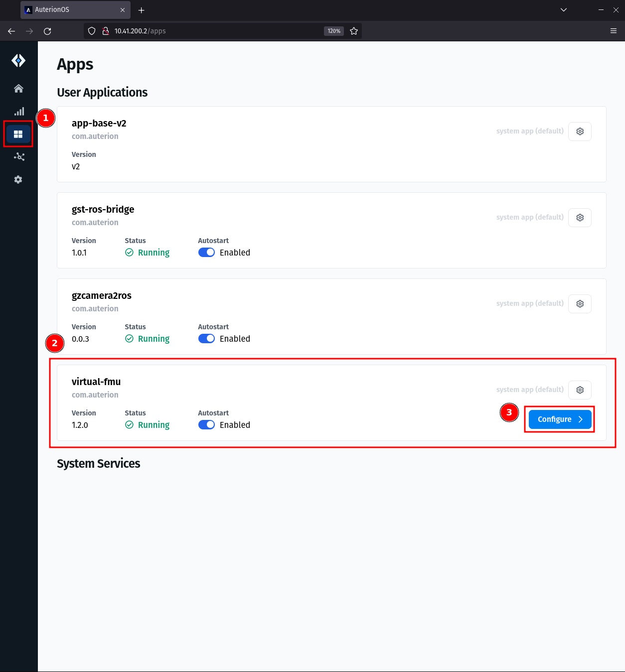The height and width of the screenshot is (672, 625).
Task: Open the Firefox hamburger menu
Action: (x=614, y=31)
